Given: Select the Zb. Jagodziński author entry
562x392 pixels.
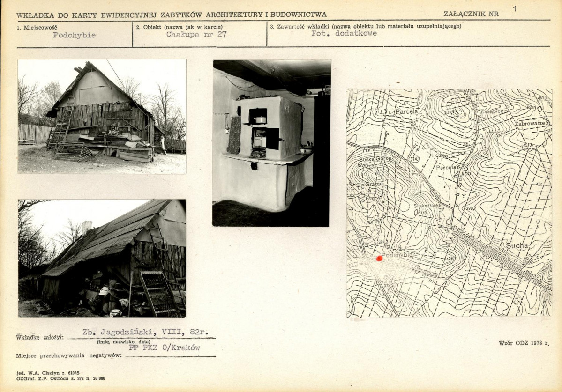Looking at the screenshot, I should 145,332.
